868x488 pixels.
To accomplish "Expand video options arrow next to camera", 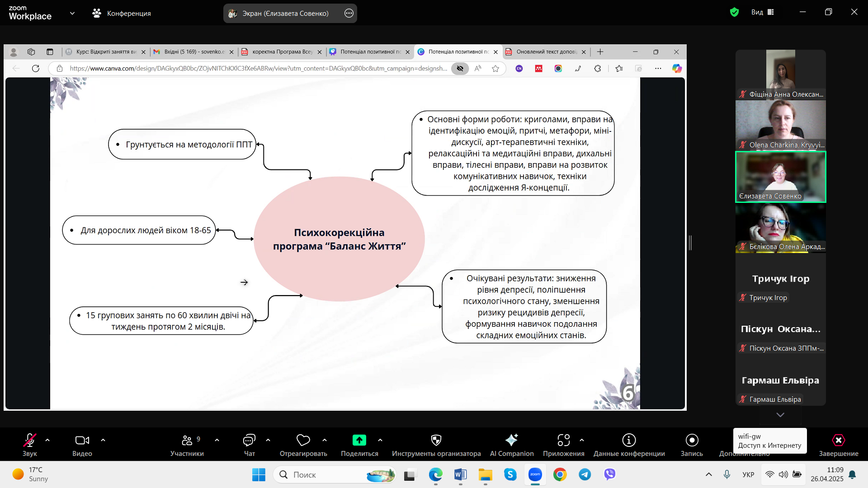I will click(x=103, y=440).
